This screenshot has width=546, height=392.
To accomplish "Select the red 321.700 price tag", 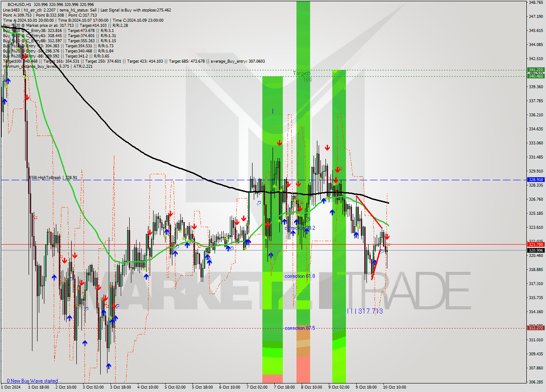I will pos(536,244).
